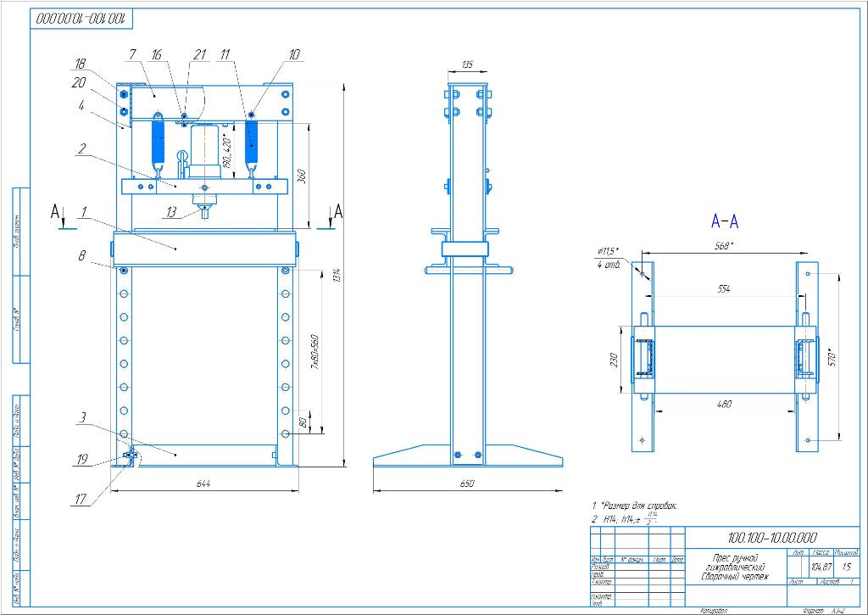Click the 480 dimension in section view
Viewport: 868px width, 615px height.
(724, 404)
